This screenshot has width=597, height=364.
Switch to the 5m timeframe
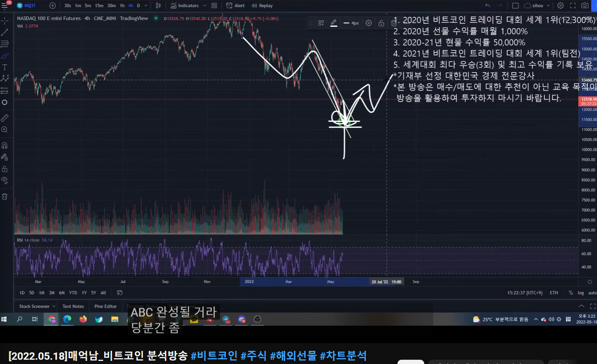88,6
